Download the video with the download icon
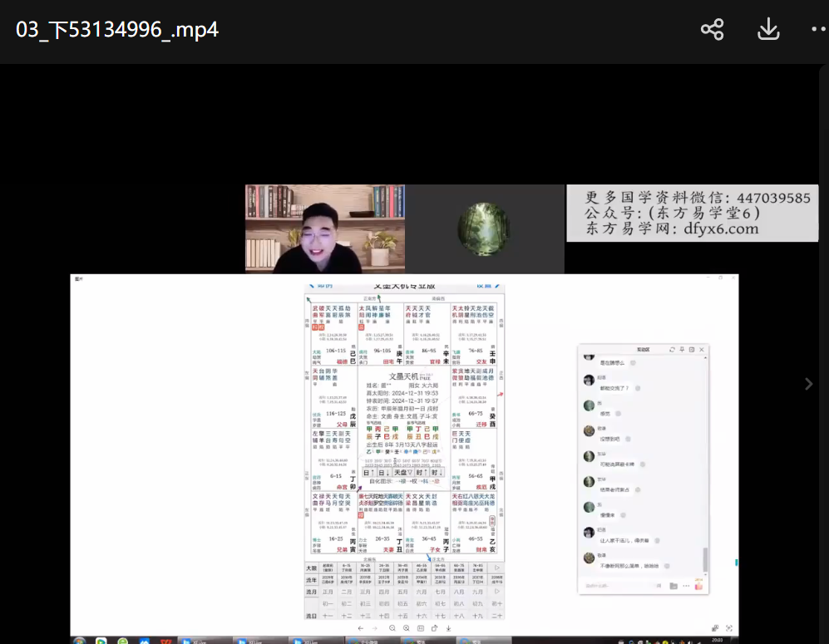The height and width of the screenshot is (644, 829). [x=768, y=30]
